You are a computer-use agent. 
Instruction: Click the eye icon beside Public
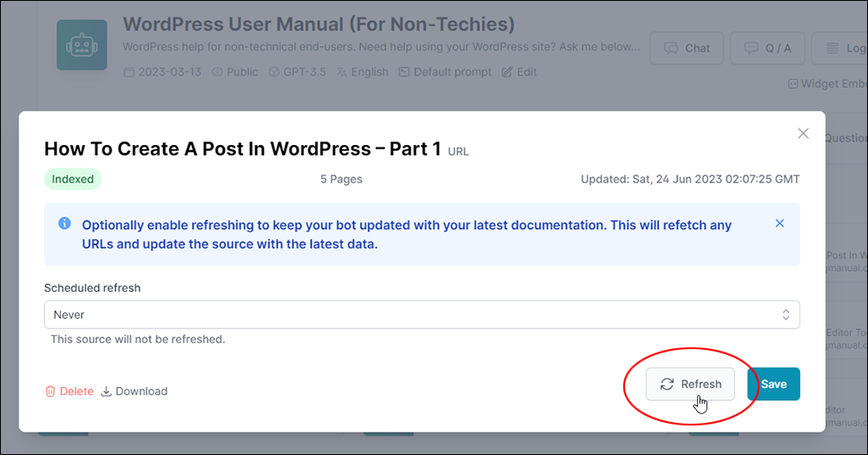tap(217, 72)
